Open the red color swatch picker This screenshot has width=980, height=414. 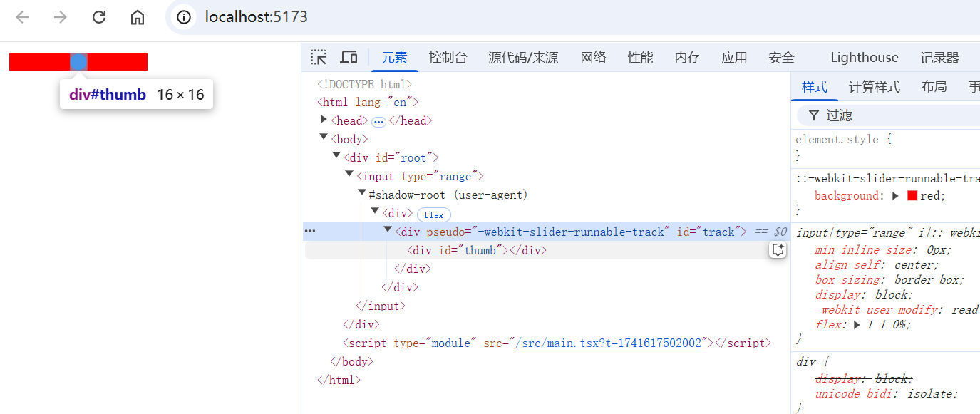912,195
